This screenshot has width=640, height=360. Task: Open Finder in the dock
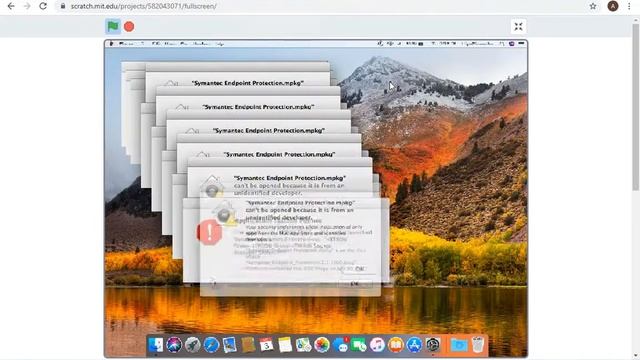pos(155,345)
